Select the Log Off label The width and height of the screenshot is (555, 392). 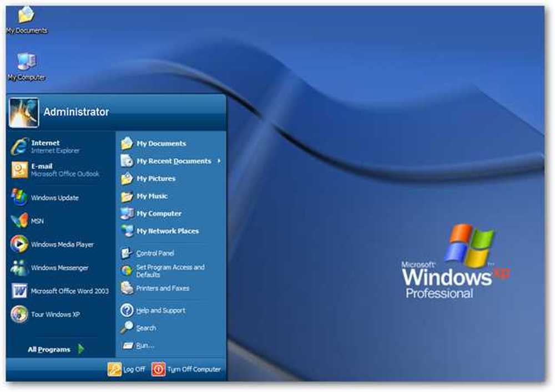tap(134, 369)
